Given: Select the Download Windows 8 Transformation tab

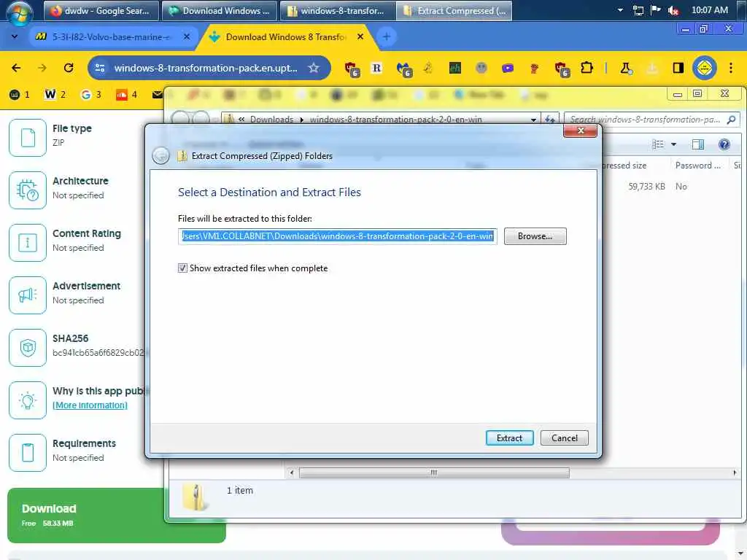Looking at the screenshot, I should [285, 36].
